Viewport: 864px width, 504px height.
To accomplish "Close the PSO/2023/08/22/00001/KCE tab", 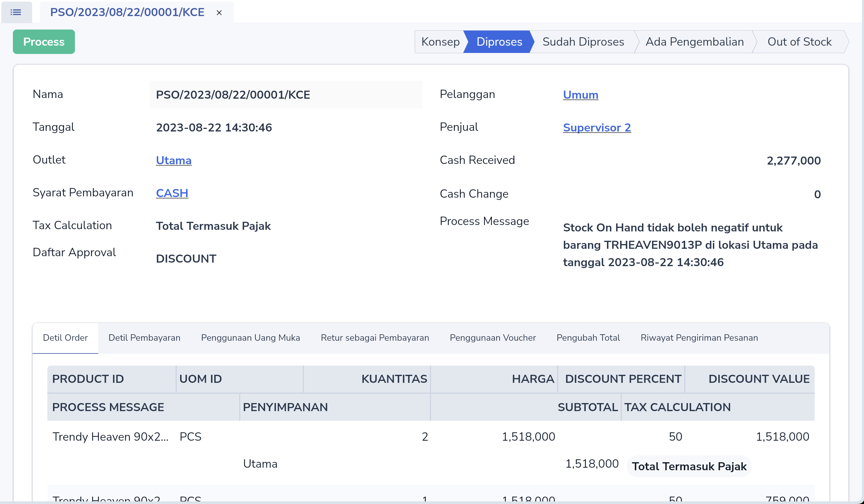I will [219, 13].
